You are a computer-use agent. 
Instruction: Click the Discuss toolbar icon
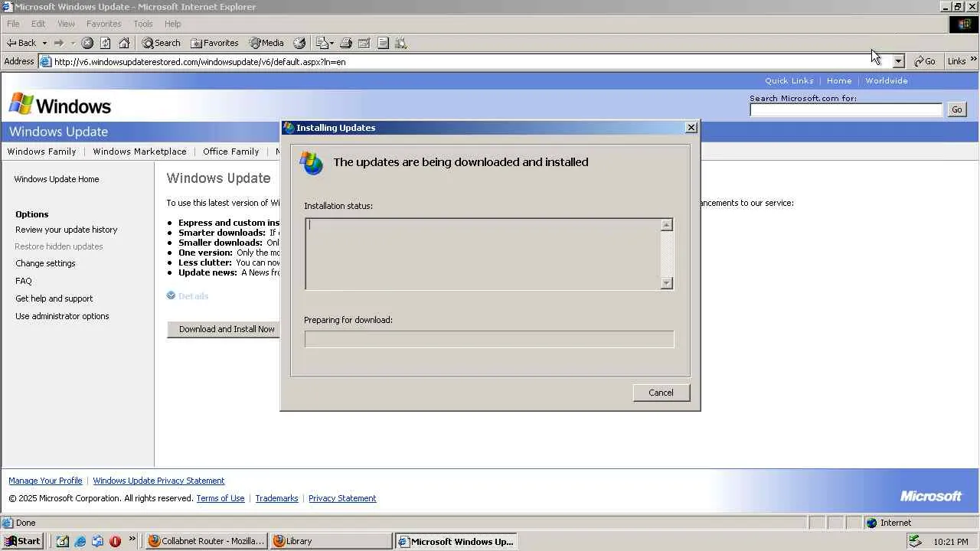coord(383,43)
